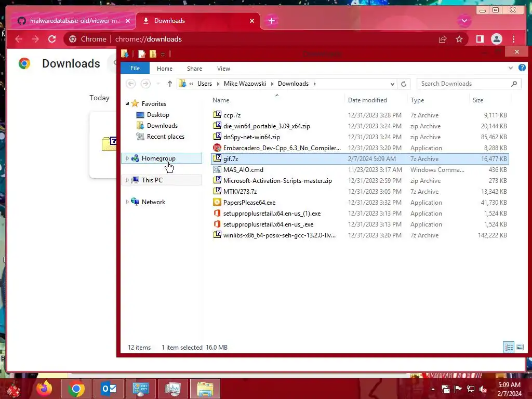Select the PapersPlease64.exe application icon

[217, 202]
